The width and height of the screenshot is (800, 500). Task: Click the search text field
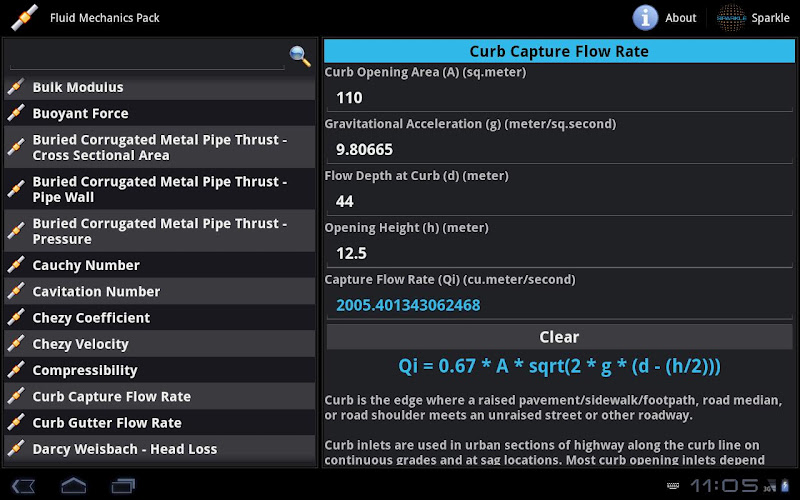(x=147, y=57)
